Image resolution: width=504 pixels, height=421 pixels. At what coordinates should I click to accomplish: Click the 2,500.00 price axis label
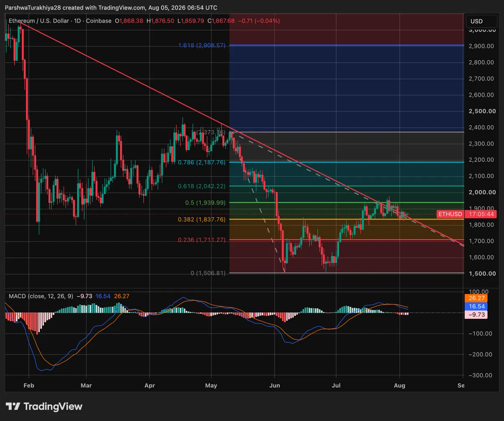[x=482, y=111]
